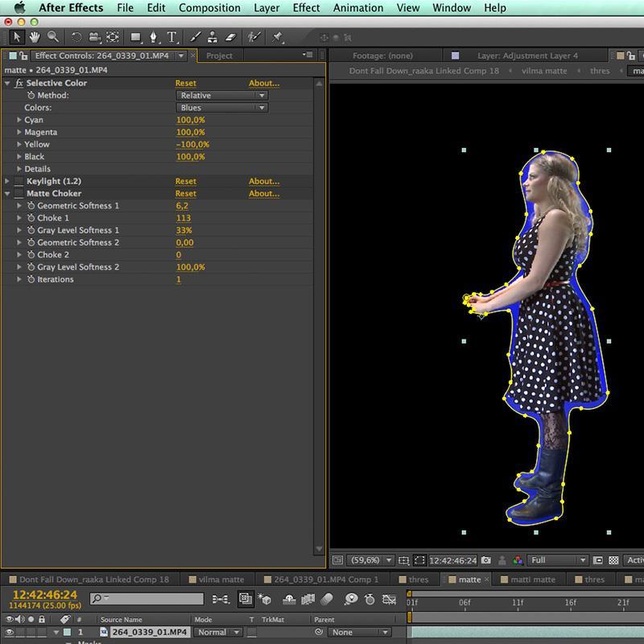Switch to the vilma matte timeline tab

(x=217, y=580)
